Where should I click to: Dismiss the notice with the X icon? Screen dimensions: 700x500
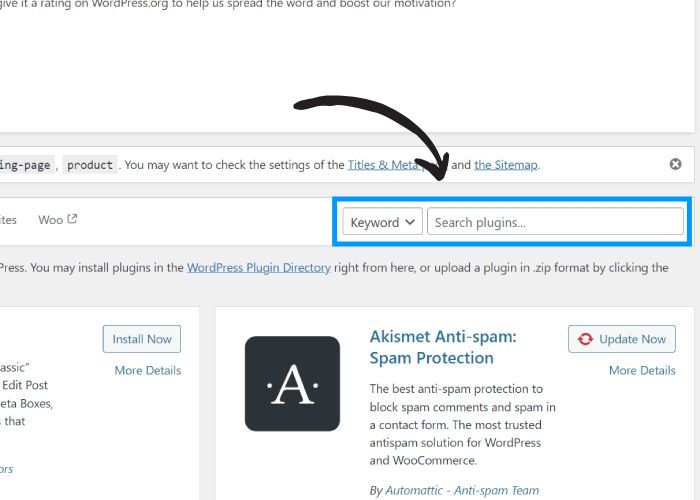click(x=675, y=164)
